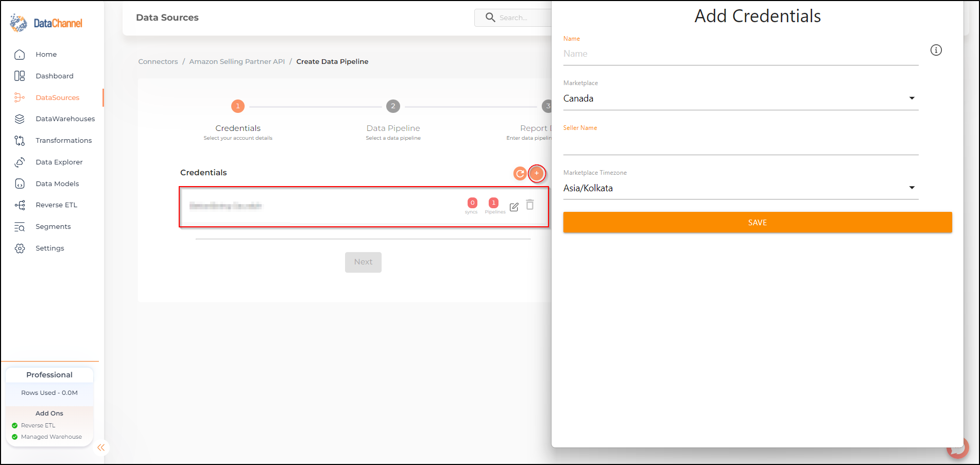Image resolution: width=980 pixels, height=465 pixels.
Task: Click the Pipelines count badge
Action: coord(493,203)
